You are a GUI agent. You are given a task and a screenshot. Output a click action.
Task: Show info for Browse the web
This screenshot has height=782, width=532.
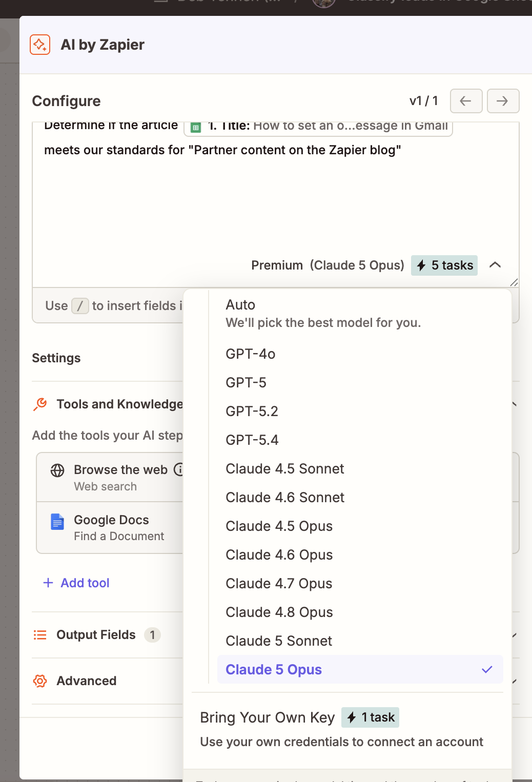pyautogui.click(x=179, y=469)
